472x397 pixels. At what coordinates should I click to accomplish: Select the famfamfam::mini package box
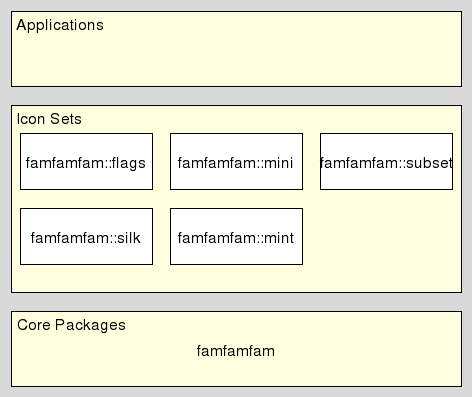[x=236, y=162]
